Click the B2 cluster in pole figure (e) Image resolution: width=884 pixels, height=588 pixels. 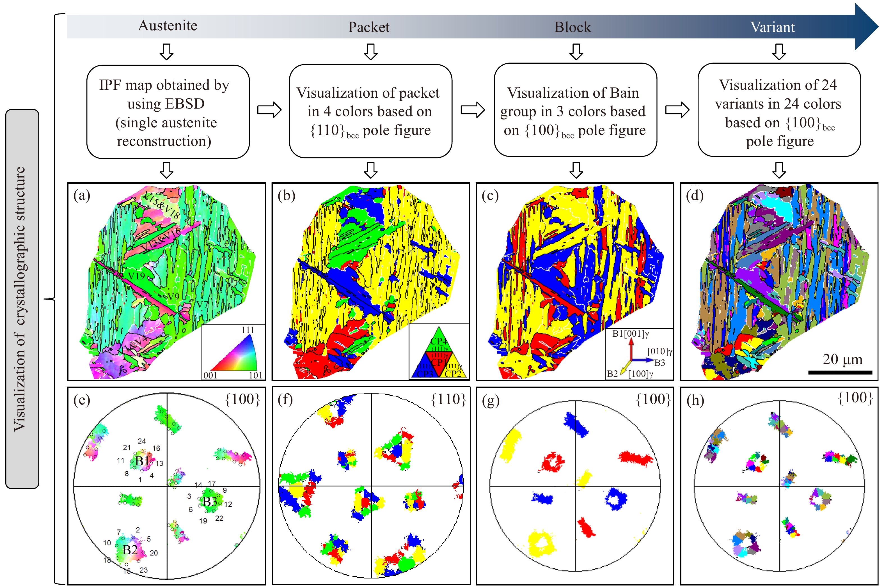click(x=130, y=550)
